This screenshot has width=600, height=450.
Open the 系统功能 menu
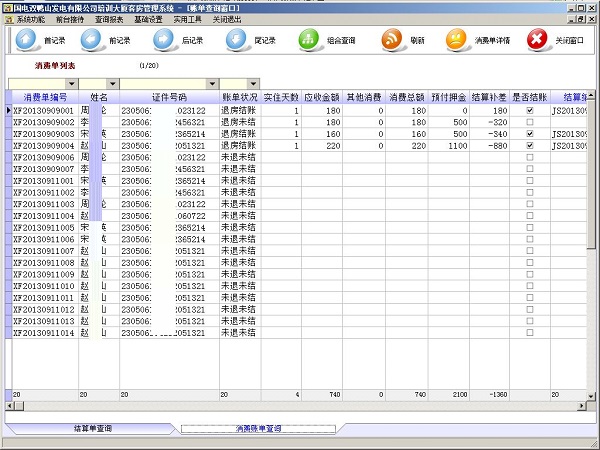(31, 20)
